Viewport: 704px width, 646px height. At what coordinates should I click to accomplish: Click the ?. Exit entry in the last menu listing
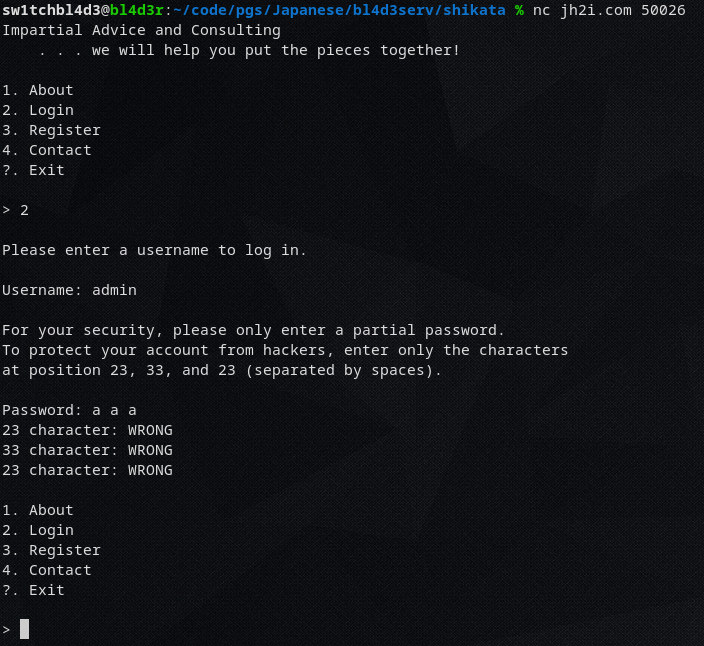(33, 590)
